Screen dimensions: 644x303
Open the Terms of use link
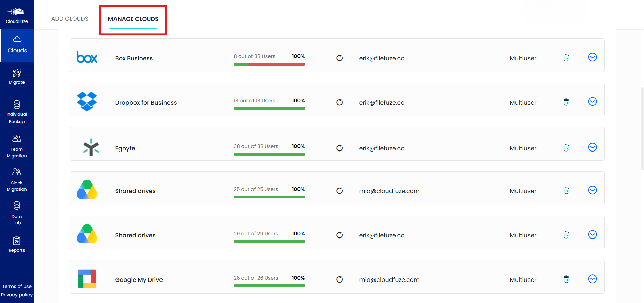pos(17,286)
